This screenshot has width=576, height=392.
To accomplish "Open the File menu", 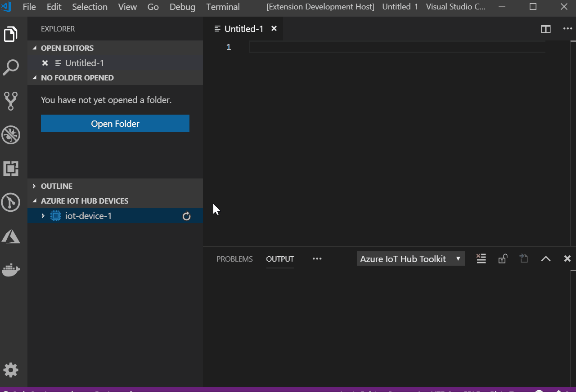I will (29, 7).
